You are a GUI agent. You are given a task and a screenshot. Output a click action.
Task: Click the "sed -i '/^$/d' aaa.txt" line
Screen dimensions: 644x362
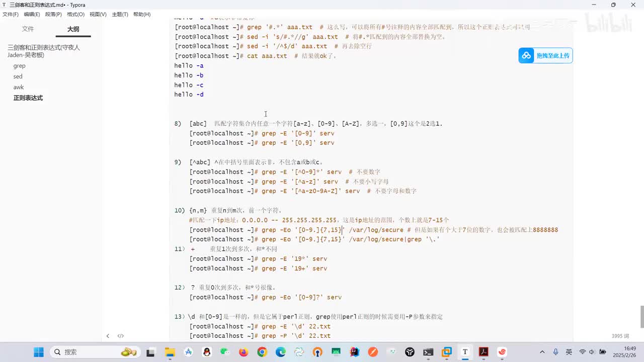(x=273, y=46)
